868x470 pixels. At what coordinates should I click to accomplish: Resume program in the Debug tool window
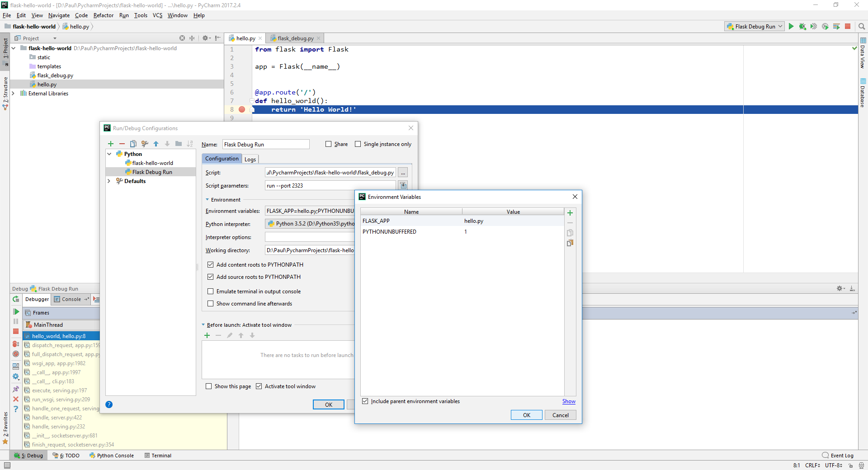tap(16, 312)
